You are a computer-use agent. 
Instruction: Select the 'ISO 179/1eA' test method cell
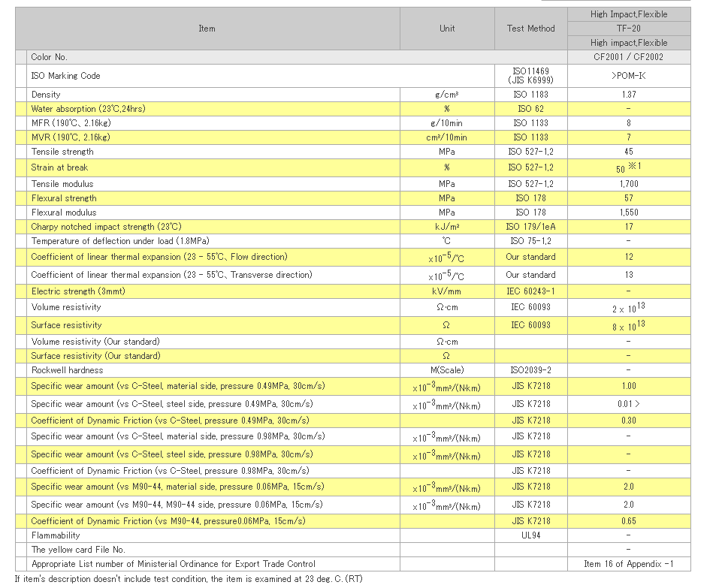531,227
